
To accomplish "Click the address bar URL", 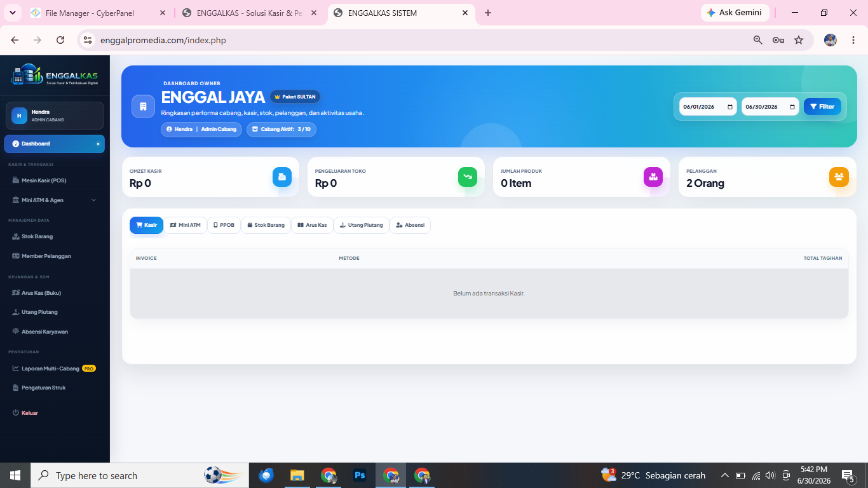I will 163,40.
